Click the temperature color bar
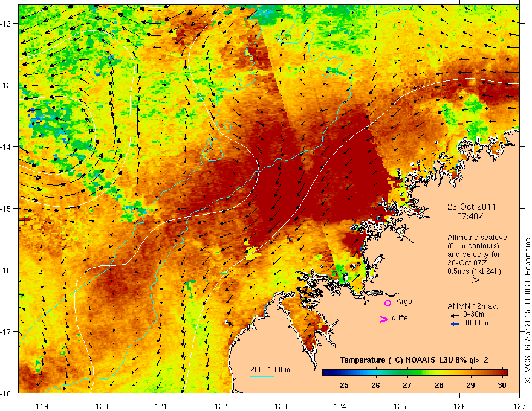 (x=415, y=373)
